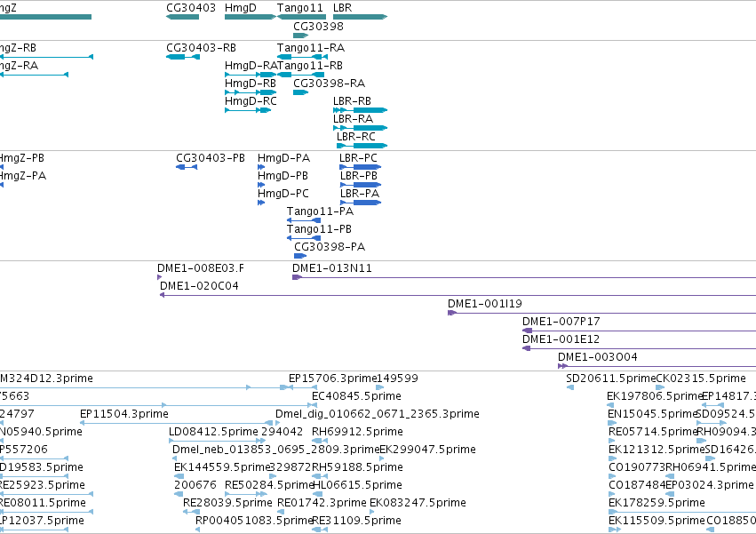The image size is (756, 534).
Task: Select the Tango11-RB transcript label
Action: coord(309,66)
